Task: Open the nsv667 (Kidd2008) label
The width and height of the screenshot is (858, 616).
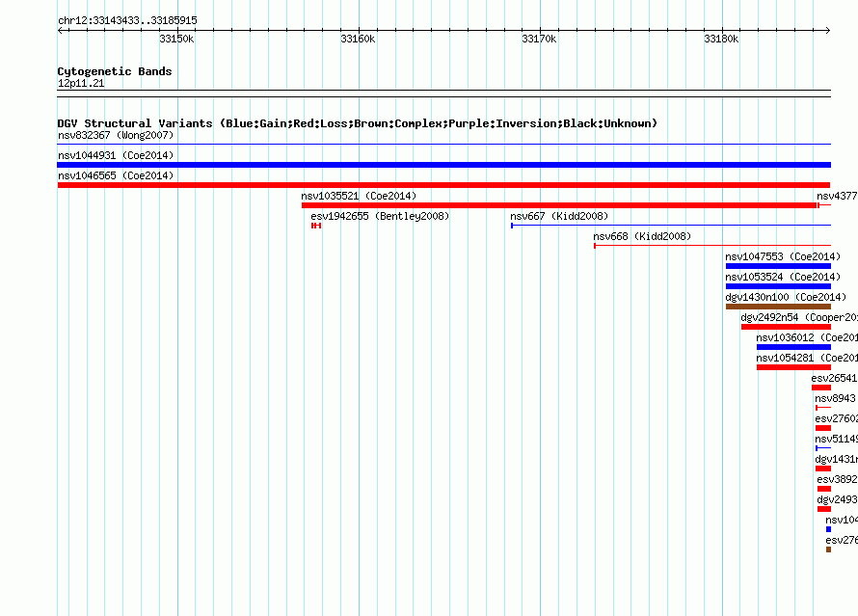Action: [559, 216]
